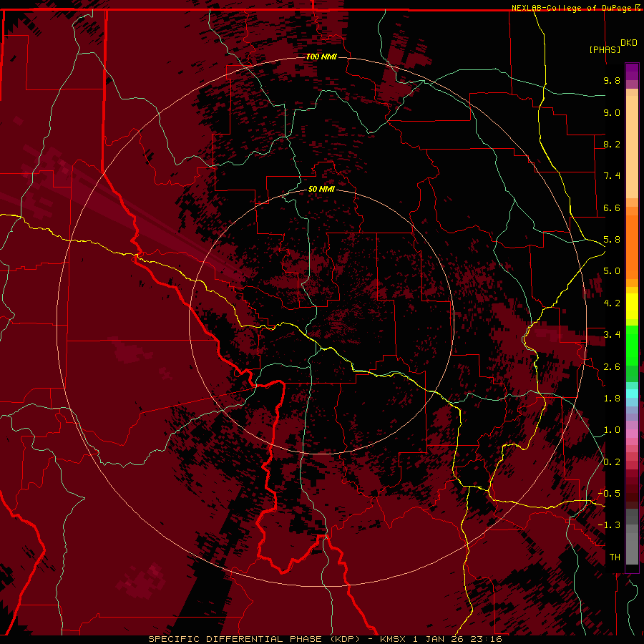Click the TH label at the scale bottom
The height and width of the screenshot is (644, 644).
(x=615, y=557)
